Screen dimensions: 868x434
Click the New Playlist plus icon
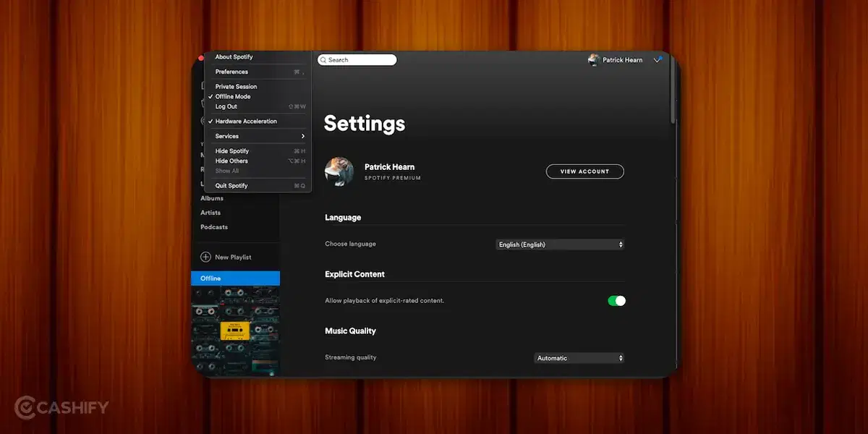point(205,257)
